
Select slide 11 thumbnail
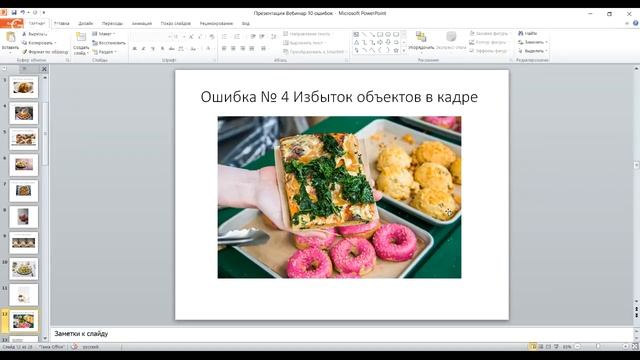[x=24, y=295]
